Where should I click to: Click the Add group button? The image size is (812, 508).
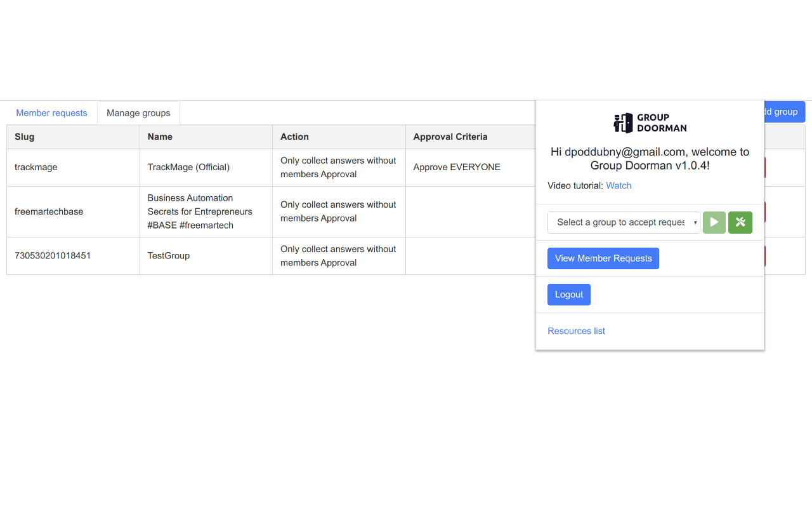[x=784, y=112]
